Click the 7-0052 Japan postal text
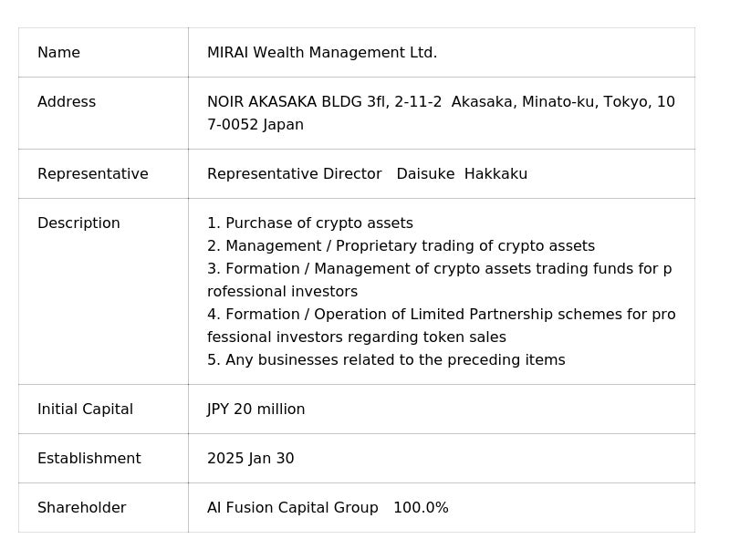Image resolution: width=730 pixels, height=560 pixels. pos(255,125)
